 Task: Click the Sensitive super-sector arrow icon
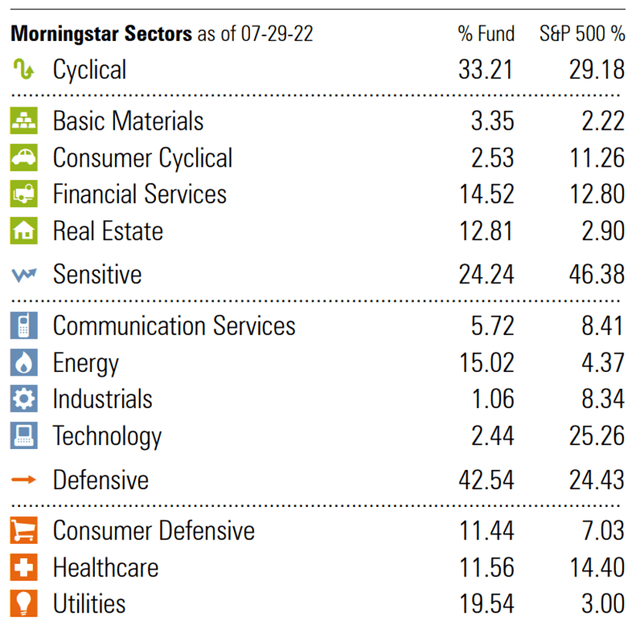click(24, 275)
